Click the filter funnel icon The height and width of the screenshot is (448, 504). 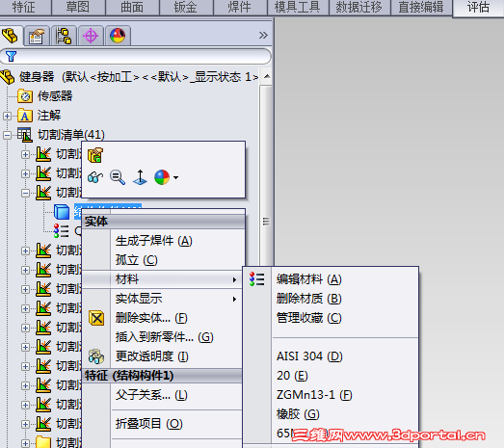11,56
